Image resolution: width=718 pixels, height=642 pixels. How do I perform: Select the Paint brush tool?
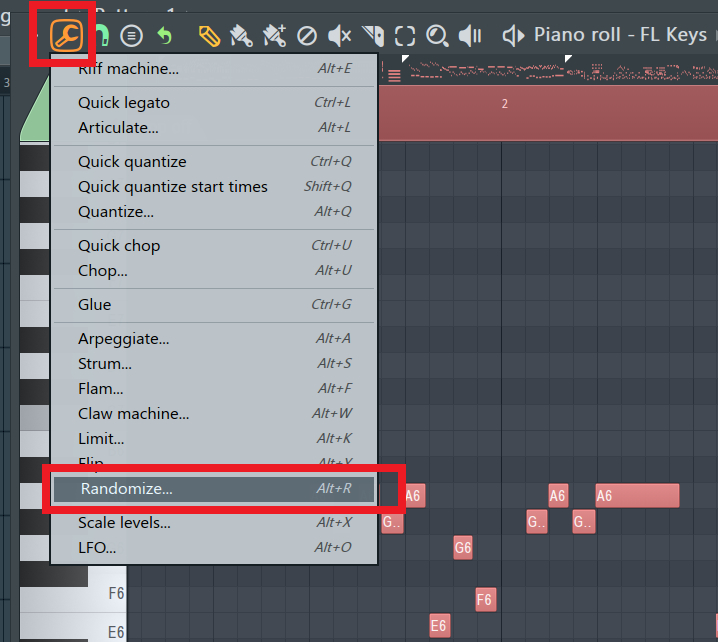pos(241,37)
